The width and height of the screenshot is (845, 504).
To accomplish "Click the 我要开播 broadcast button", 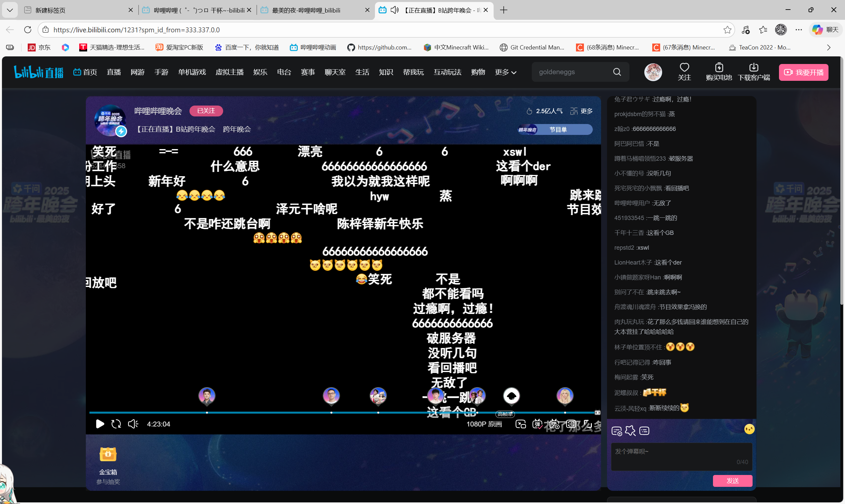I will pyautogui.click(x=803, y=72).
